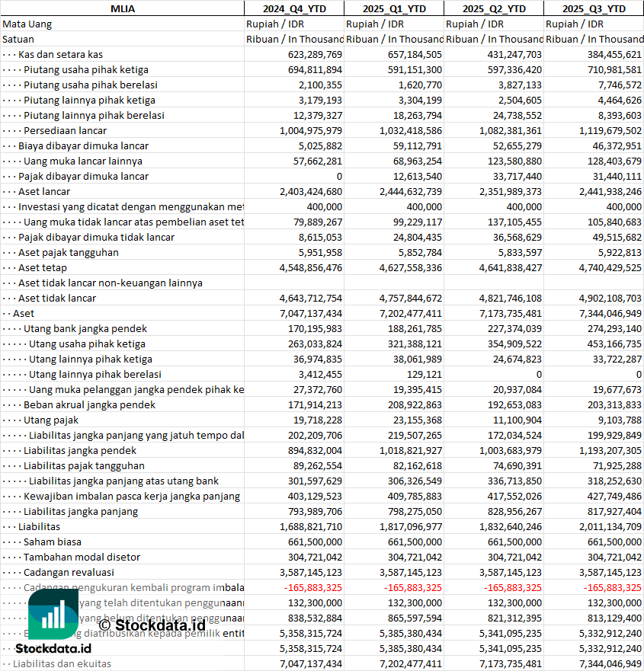Select value 4,740,429,525 cell
The image size is (644, 671).
click(610, 268)
